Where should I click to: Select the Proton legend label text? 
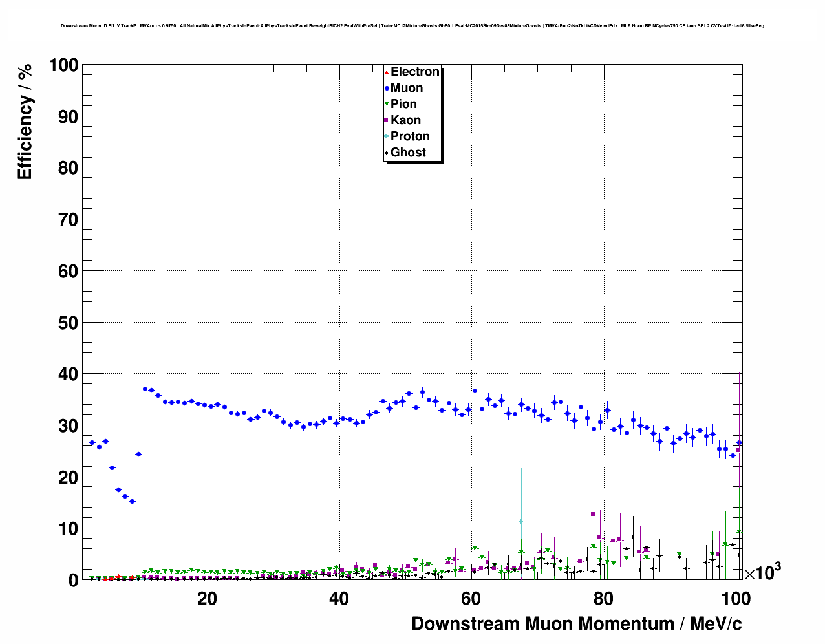[x=410, y=136]
